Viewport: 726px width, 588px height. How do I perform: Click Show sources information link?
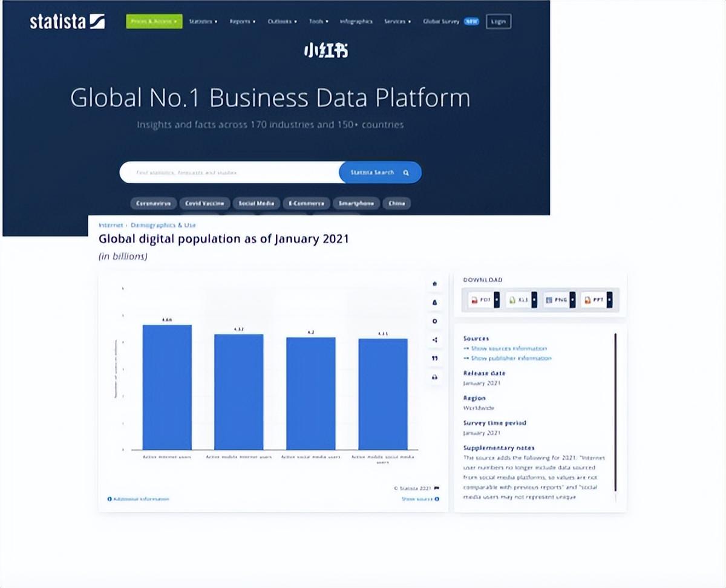pyautogui.click(x=505, y=348)
